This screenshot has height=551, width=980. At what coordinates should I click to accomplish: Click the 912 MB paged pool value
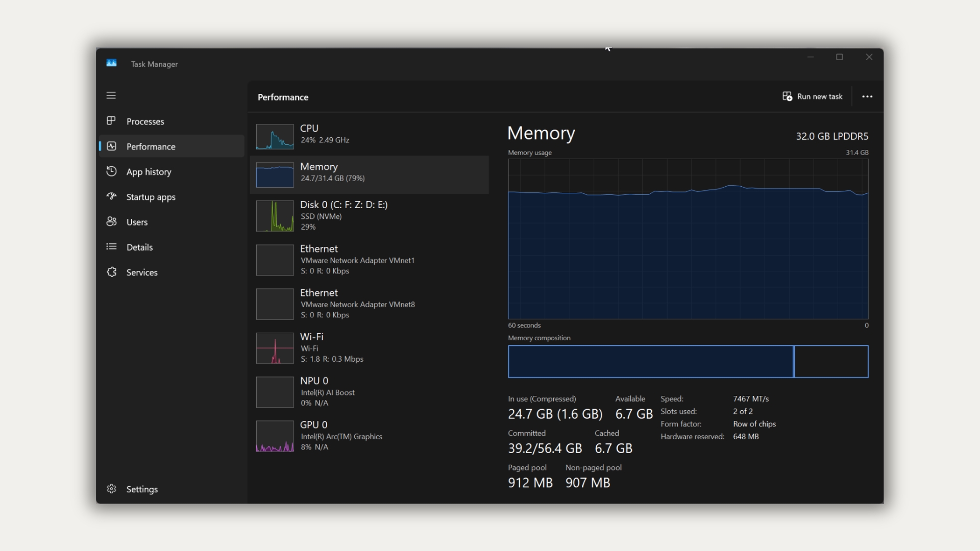[530, 483]
